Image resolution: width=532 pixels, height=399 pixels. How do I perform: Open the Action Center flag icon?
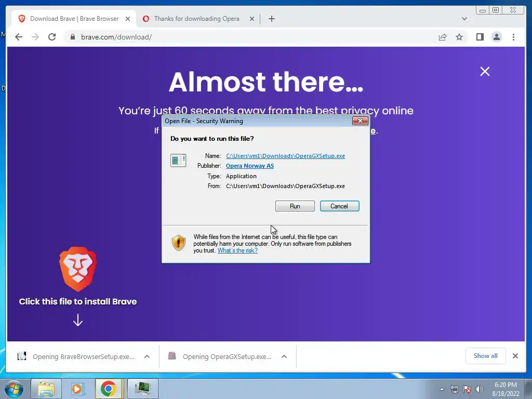click(467, 389)
